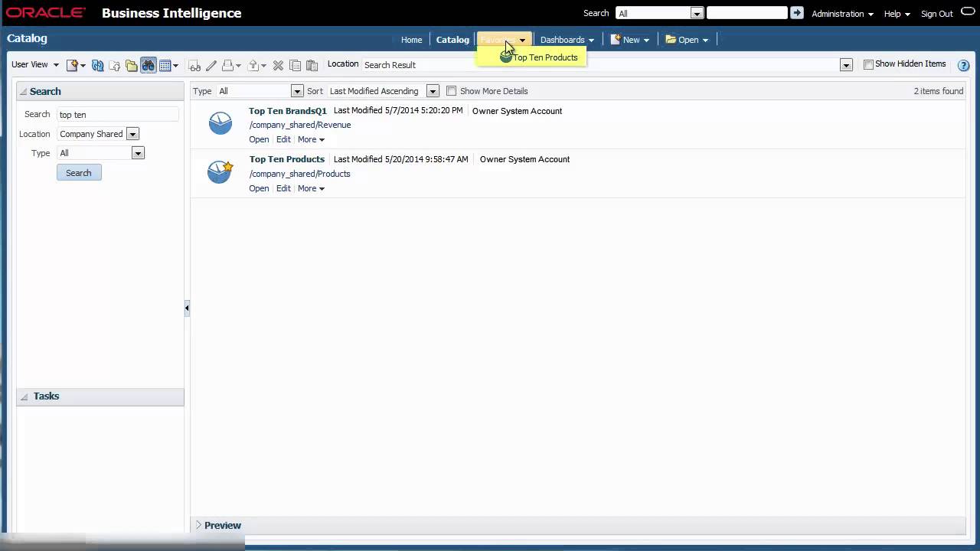Open the Administration menu
Screen dimensions: 980x551
point(842,14)
